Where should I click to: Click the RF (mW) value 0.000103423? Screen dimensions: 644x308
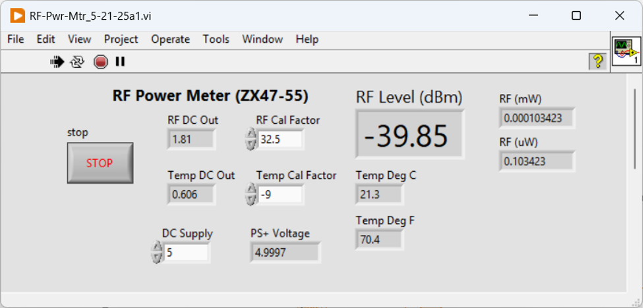(x=537, y=118)
